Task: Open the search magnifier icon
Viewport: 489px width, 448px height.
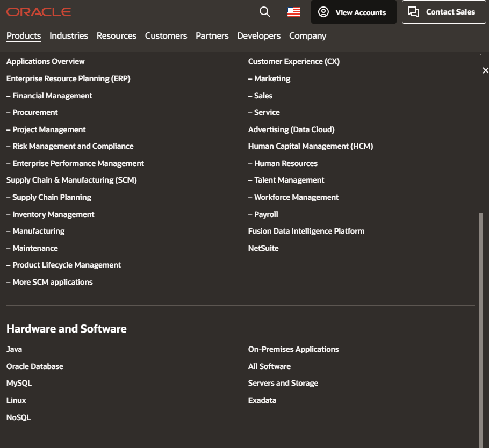Action: point(264,12)
